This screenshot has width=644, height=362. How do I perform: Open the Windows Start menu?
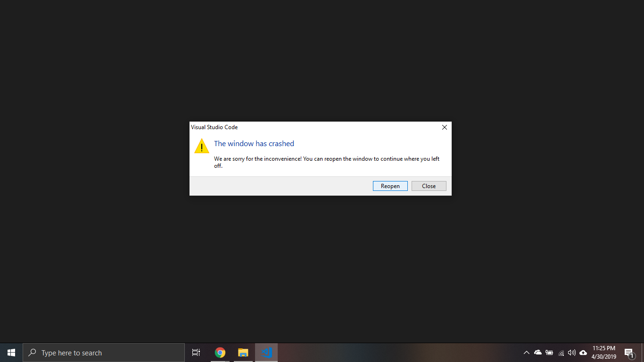point(11,353)
